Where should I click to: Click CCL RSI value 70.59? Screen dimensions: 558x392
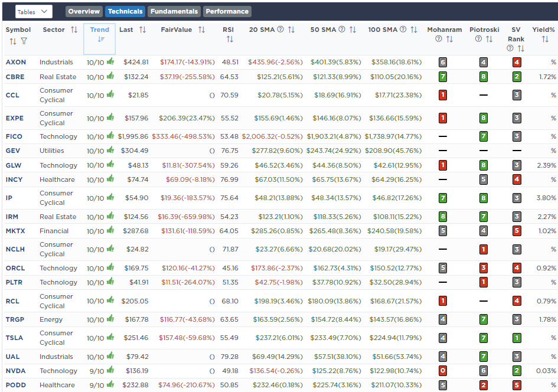[229, 95]
